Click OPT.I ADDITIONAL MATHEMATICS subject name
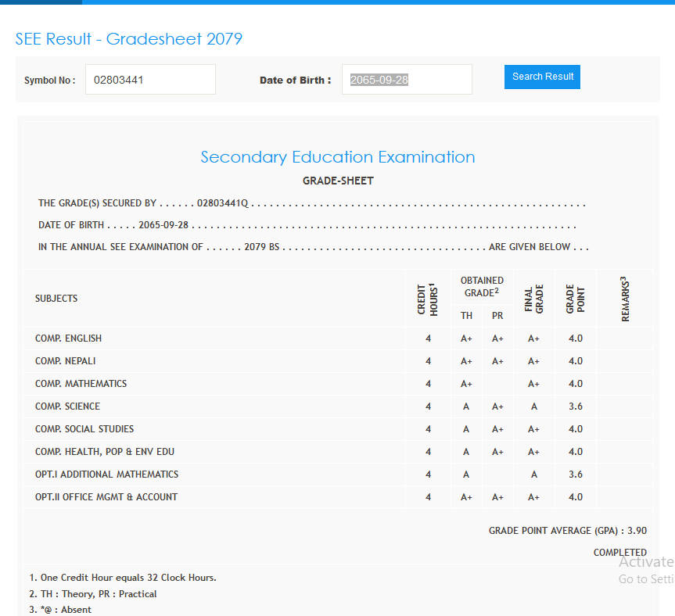The image size is (675, 616). click(x=106, y=475)
